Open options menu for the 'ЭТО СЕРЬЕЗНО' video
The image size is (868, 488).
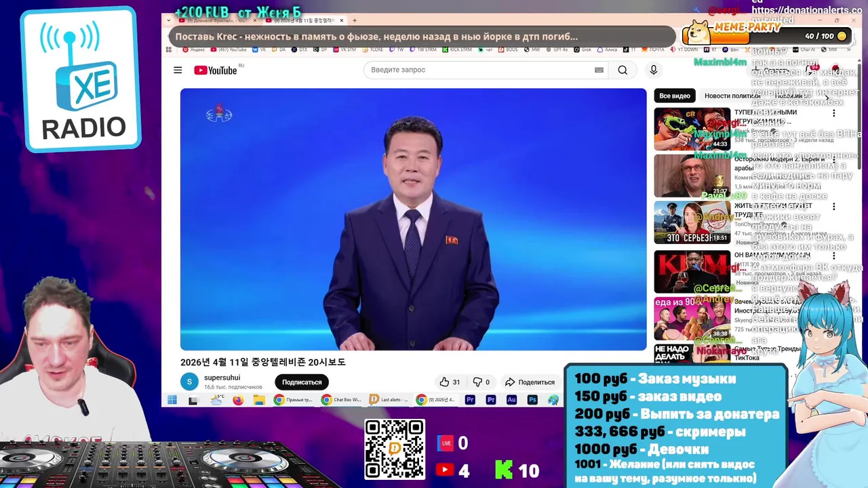coord(834,207)
